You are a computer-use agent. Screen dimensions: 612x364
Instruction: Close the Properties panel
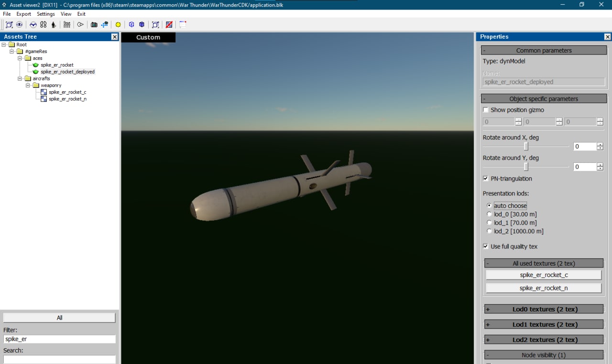[608, 37]
